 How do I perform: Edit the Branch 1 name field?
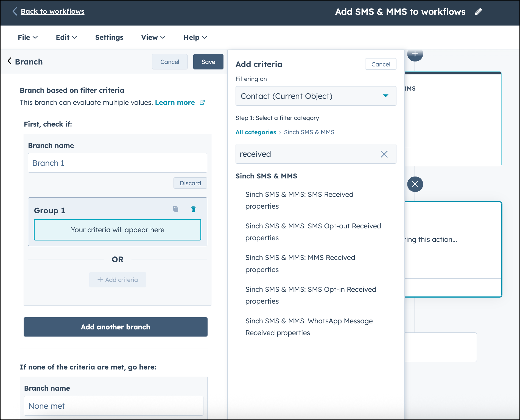(118, 163)
